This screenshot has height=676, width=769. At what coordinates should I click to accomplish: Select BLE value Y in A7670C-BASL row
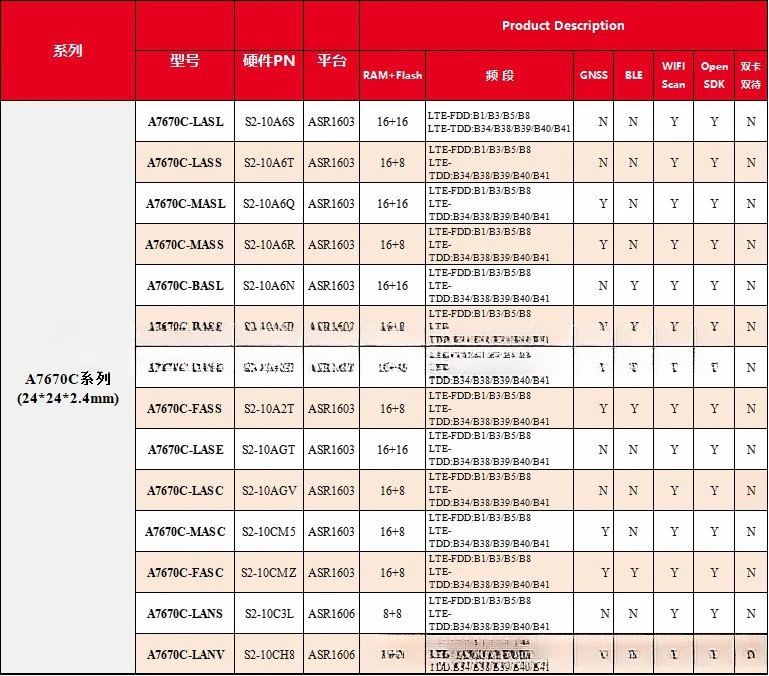[634, 286]
